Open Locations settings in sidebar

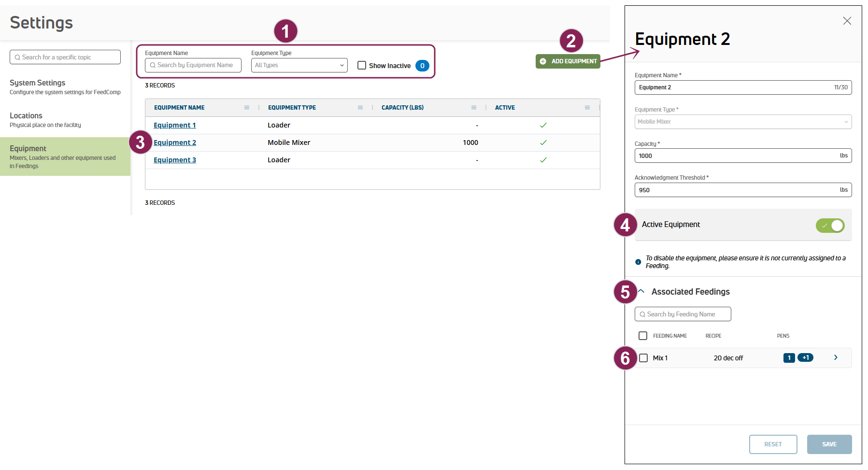click(x=26, y=116)
